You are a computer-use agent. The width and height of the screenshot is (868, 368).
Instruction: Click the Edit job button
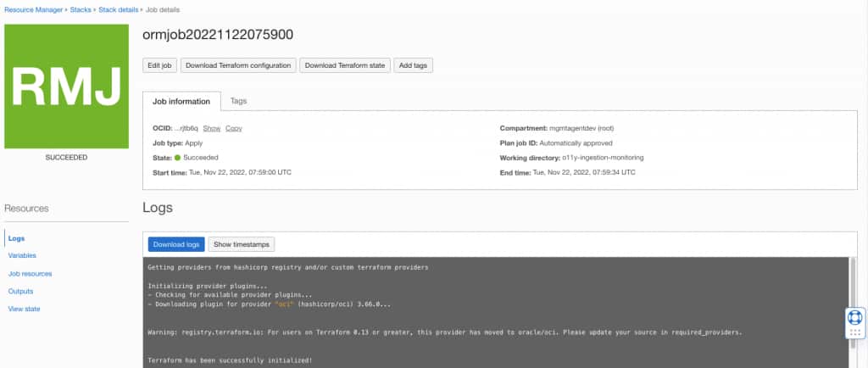(159, 65)
